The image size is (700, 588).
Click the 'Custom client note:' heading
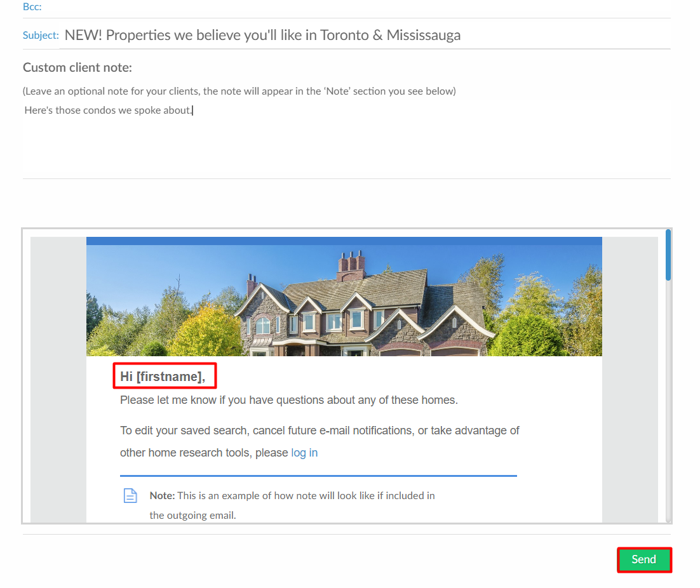tap(77, 67)
